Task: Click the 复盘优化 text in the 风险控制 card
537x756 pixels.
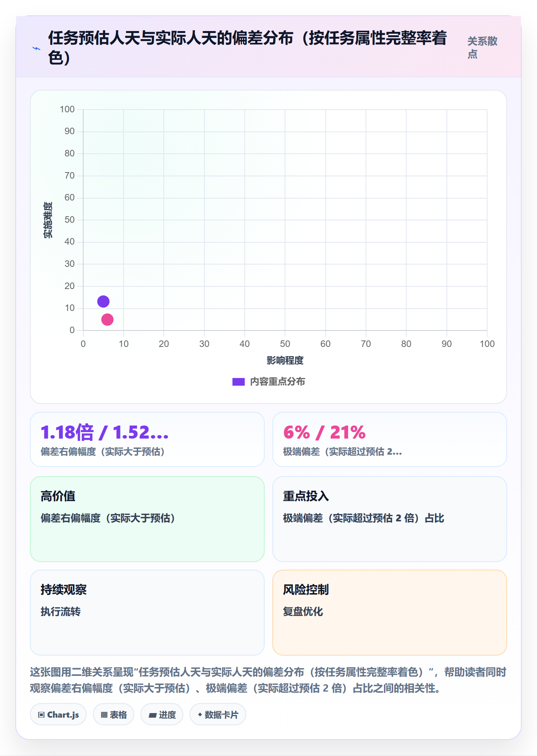Action: point(303,611)
